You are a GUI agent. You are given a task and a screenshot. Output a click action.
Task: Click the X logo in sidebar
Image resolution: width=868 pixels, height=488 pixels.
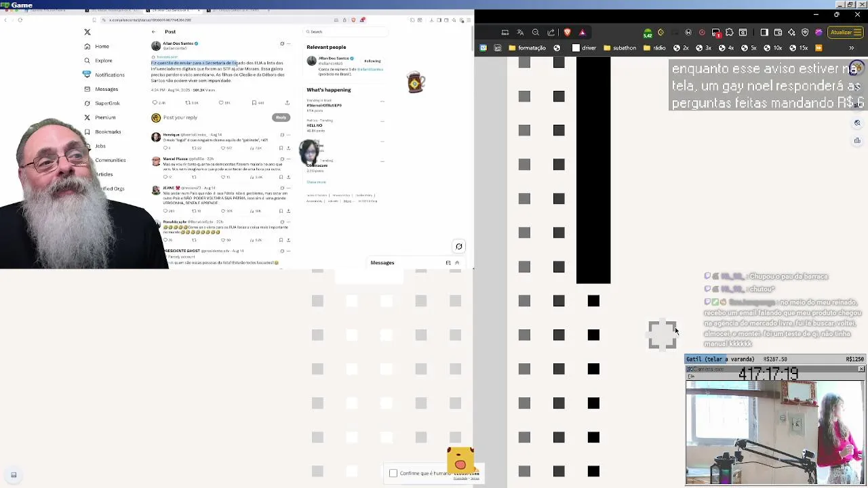(87, 32)
